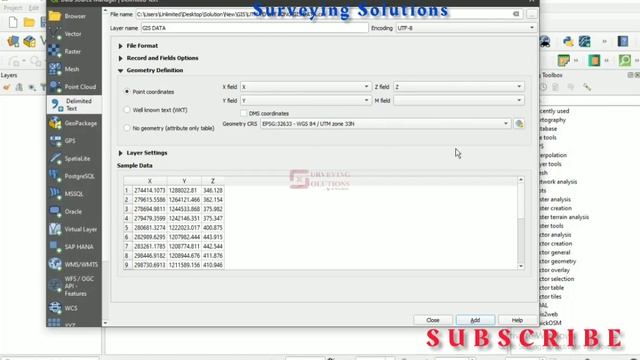
Task: Click the GeoPackage icon in sidebar
Action: tap(55, 123)
